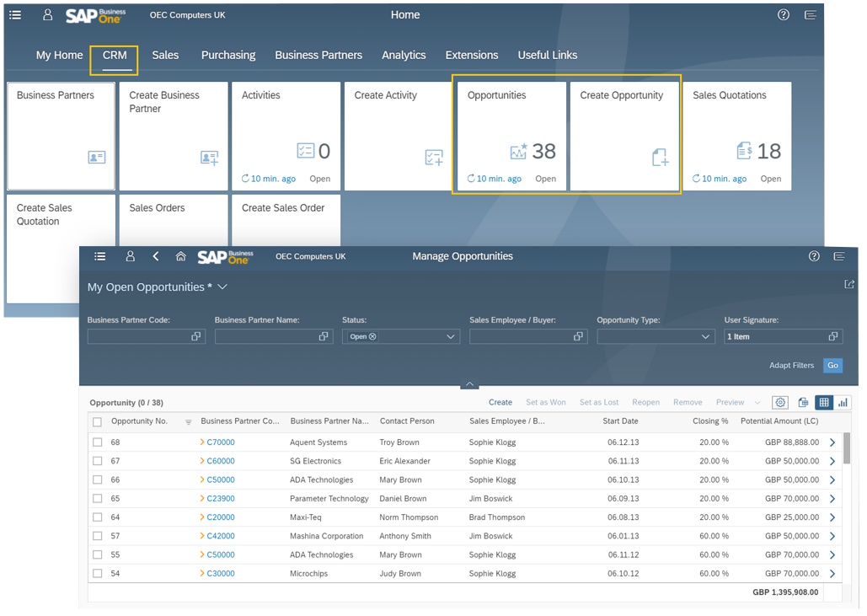The height and width of the screenshot is (616, 867).
Task: Open the Create Activity tile
Action: [399, 136]
